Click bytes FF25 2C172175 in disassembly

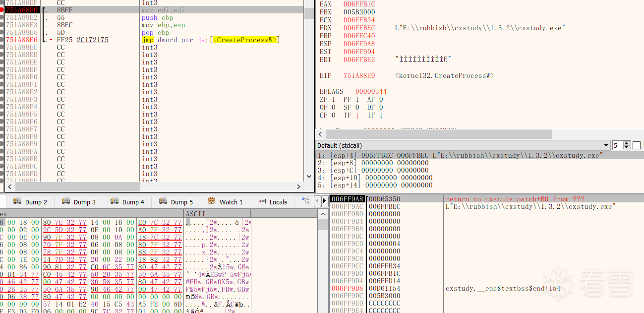point(83,40)
